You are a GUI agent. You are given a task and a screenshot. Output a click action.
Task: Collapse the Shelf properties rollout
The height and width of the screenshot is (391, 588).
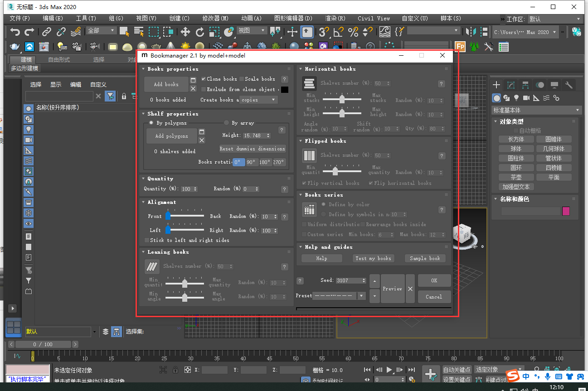[x=143, y=114]
